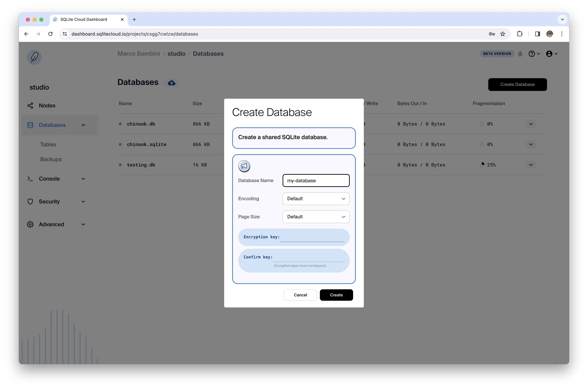Viewport: 588px width, 389px height.
Task: Reload the page
Action: point(50,34)
